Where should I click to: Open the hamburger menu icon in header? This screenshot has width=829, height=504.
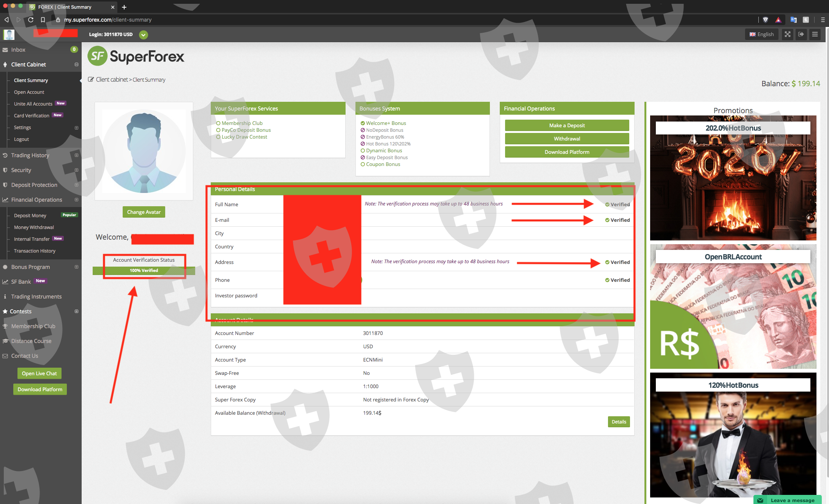click(815, 34)
